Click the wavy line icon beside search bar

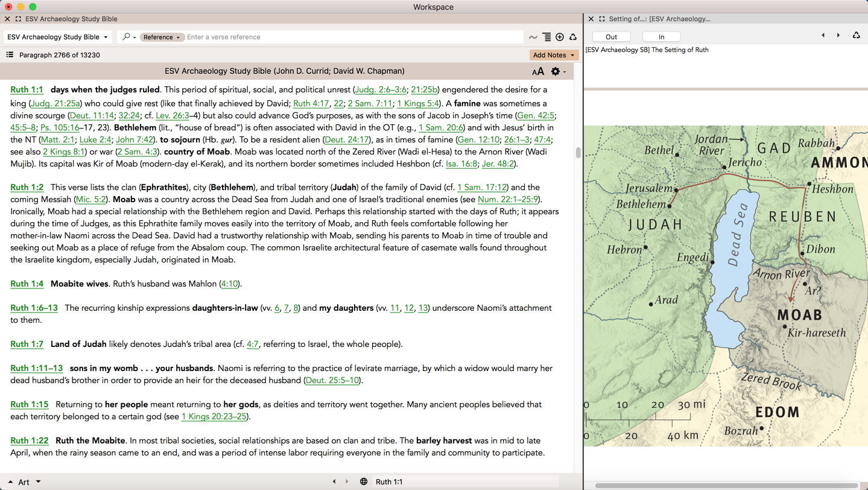coord(533,37)
